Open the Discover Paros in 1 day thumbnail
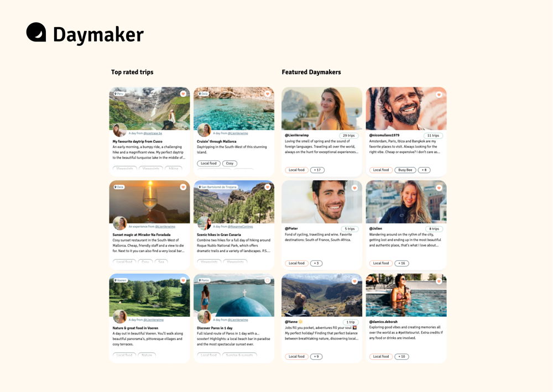The image size is (553, 392). [234, 295]
